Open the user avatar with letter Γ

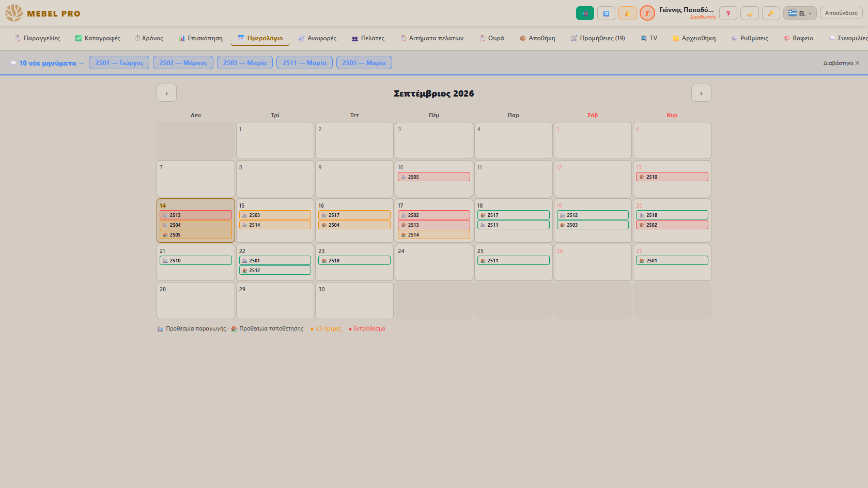pos(647,13)
